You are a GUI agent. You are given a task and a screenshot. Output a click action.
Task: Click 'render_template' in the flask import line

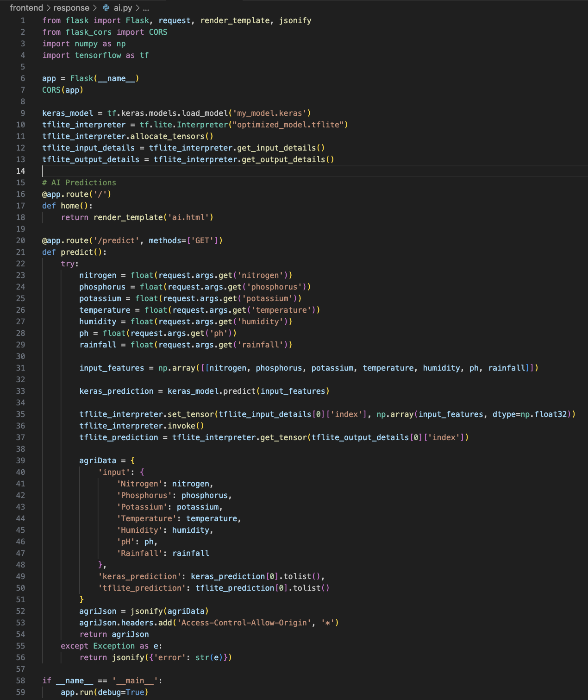(235, 20)
